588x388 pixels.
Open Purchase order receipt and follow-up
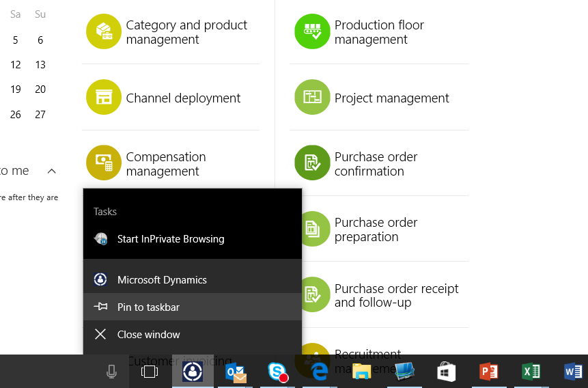(x=396, y=295)
